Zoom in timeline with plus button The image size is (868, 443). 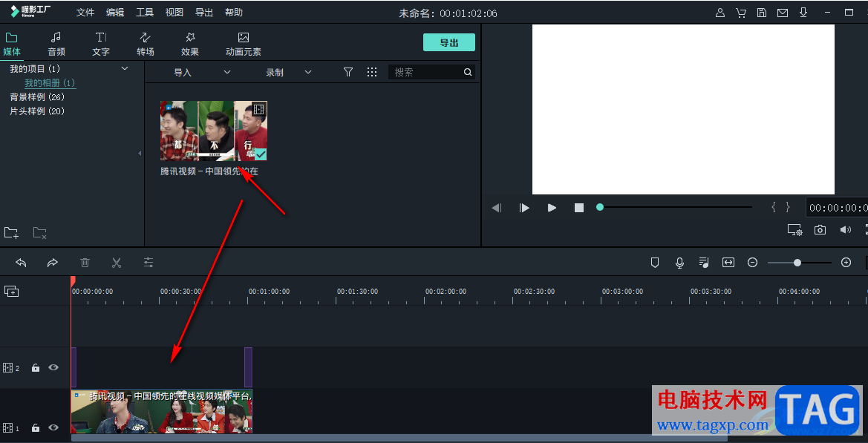click(x=846, y=263)
